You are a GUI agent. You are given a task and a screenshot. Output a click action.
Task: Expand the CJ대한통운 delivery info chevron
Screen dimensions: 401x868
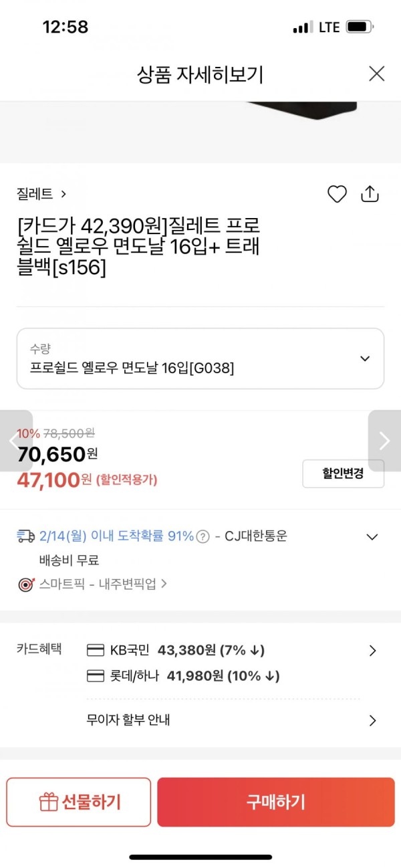[372, 536]
